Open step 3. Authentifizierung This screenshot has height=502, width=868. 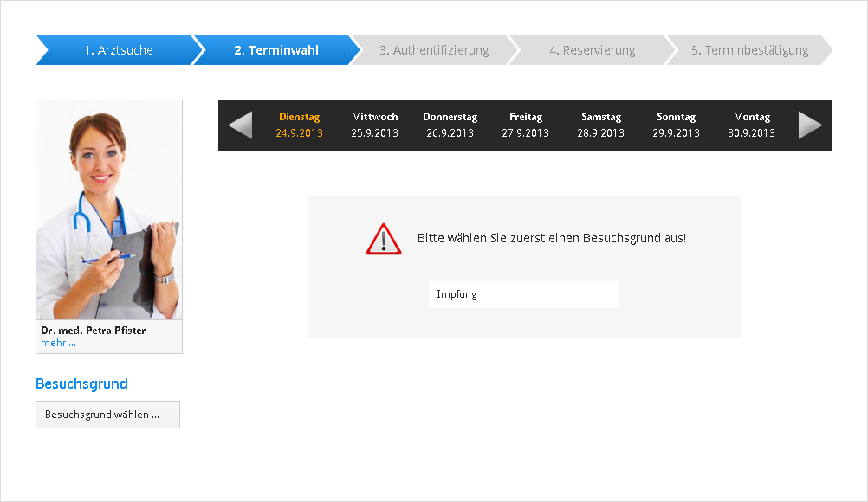(433, 50)
